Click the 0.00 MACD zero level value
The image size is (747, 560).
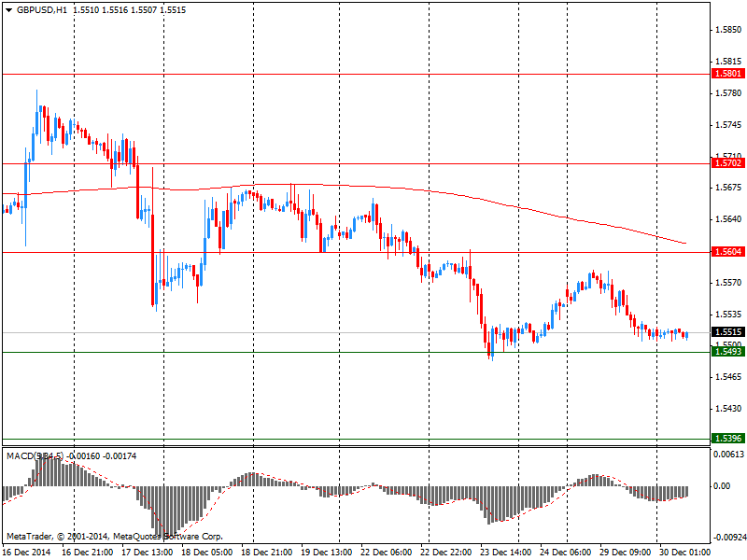[722, 485]
